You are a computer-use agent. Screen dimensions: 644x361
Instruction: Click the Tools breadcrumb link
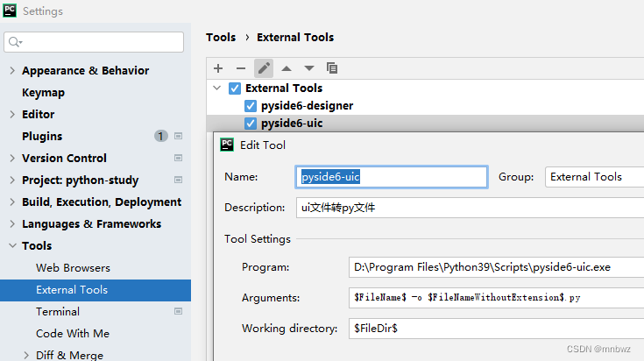pyautogui.click(x=221, y=38)
